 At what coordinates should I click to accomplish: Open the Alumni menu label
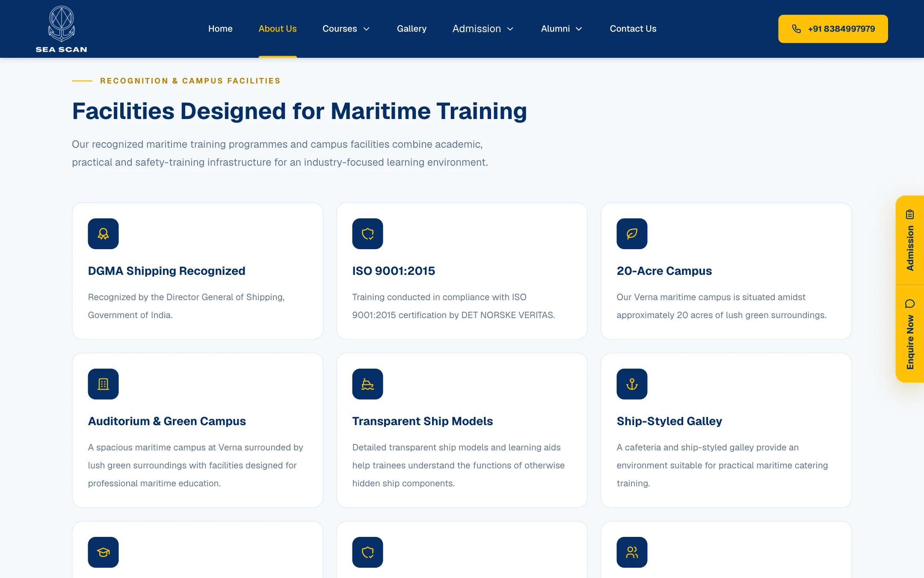point(555,29)
